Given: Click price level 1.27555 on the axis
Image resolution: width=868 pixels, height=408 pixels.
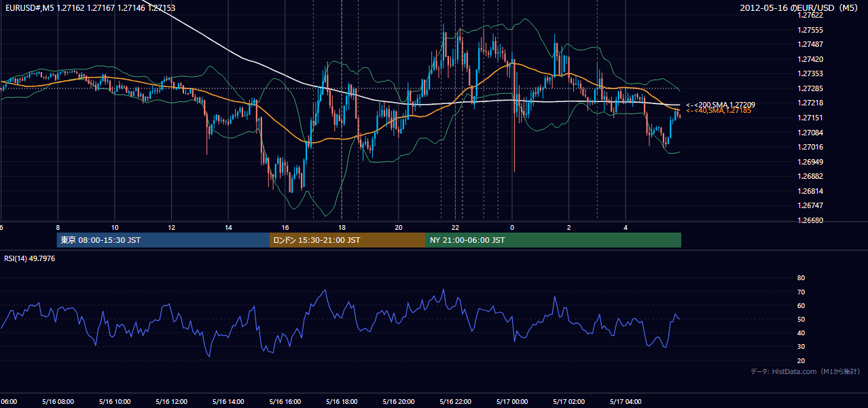Looking at the screenshot, I should point(810,30).
